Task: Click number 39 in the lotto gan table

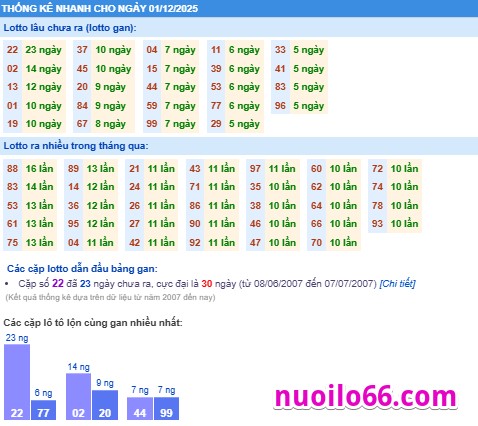Action: click(216, 69)
